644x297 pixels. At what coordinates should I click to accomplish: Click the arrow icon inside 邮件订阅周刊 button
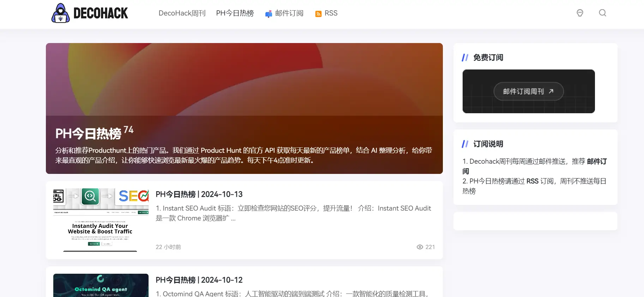click(551, 91)
